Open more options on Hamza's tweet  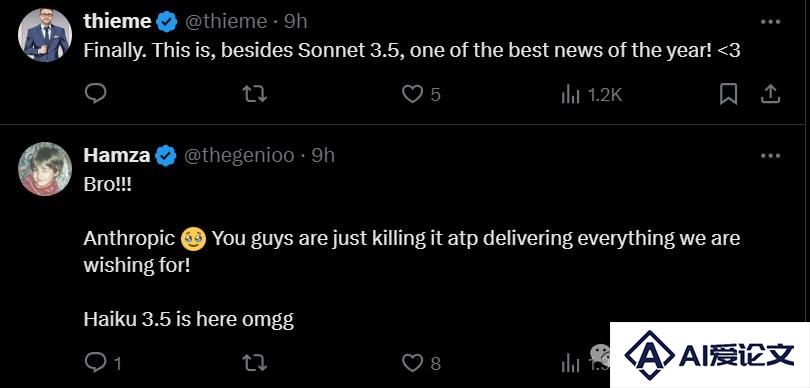pos(770,156)
